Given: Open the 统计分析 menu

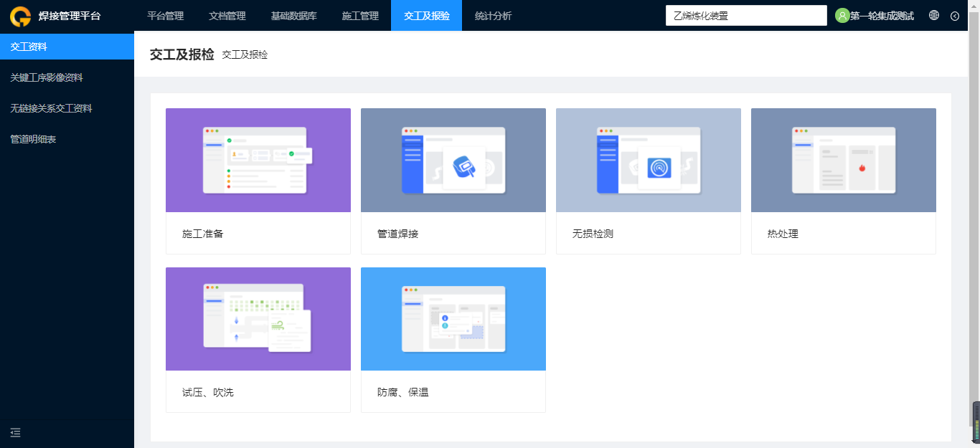Looking at the screenshot, I should click(494, 16).
